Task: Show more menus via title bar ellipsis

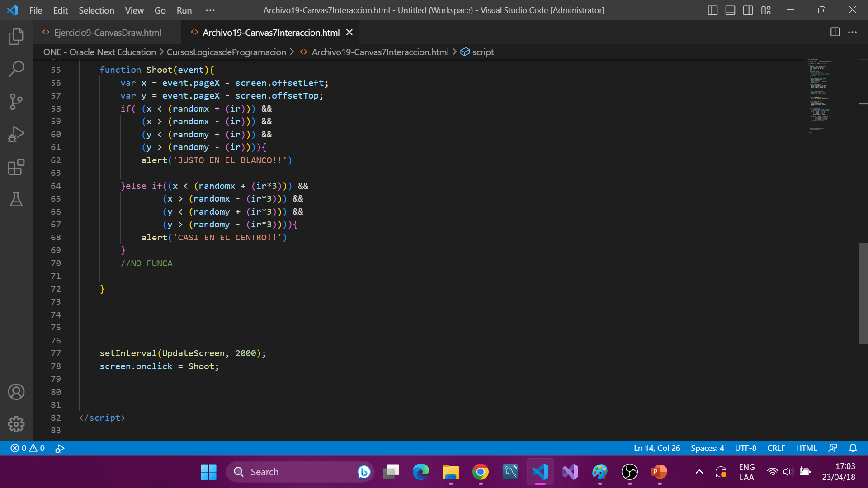Action: (210, 10)
